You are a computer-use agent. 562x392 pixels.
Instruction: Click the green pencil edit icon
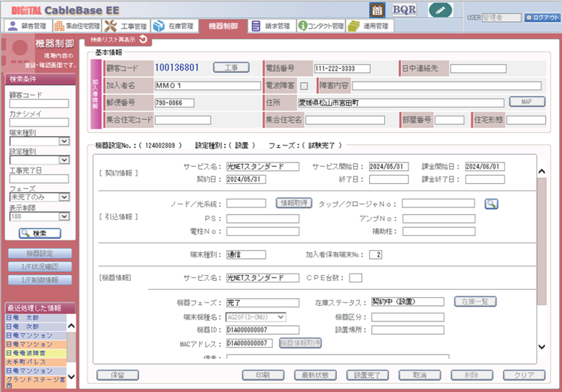pos(441,10)
